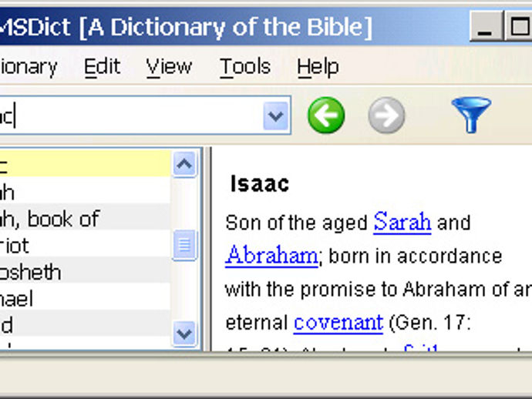Open the Help menu
The width and height of the screenshot is (532, 399).
coord(318,66)
